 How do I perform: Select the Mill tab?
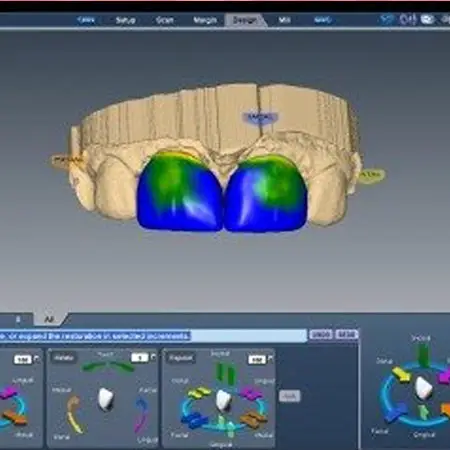[284, 20]
